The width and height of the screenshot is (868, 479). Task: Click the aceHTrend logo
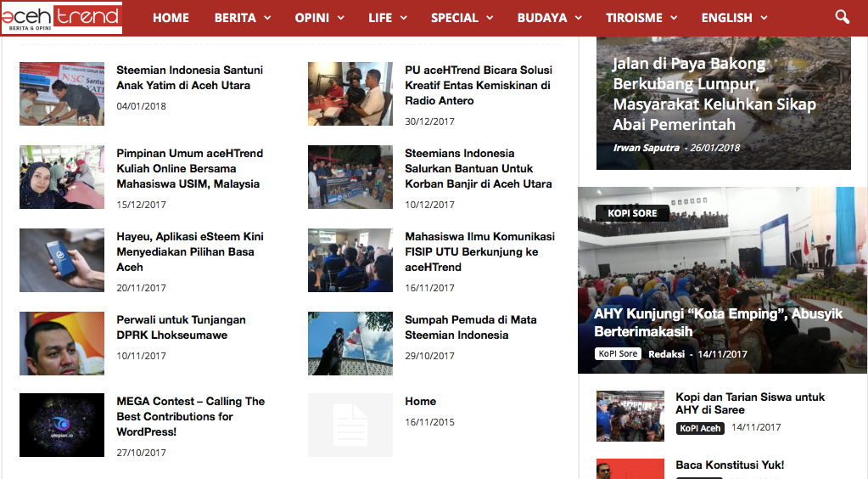61,18
